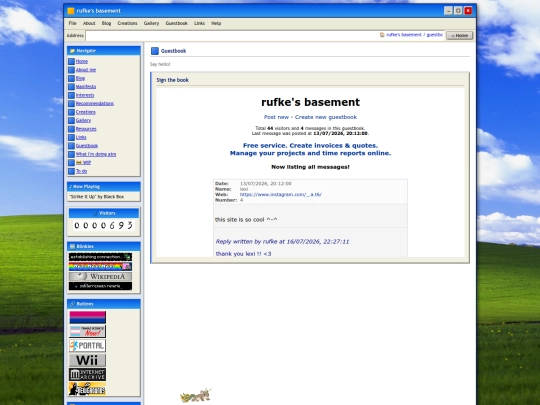Open the Trans Rights Now button
Viewport: 540px width, 405px height.
[x=87, y=331]
